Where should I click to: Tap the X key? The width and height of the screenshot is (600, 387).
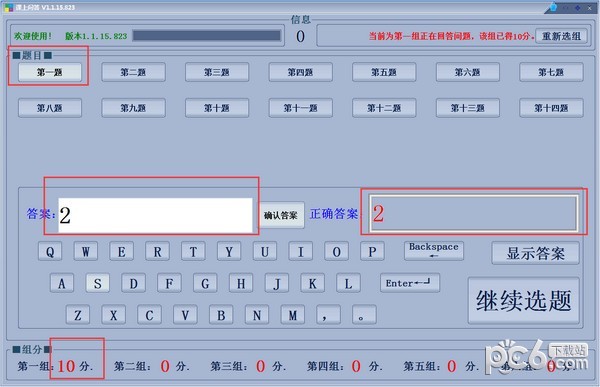[114, 315]
